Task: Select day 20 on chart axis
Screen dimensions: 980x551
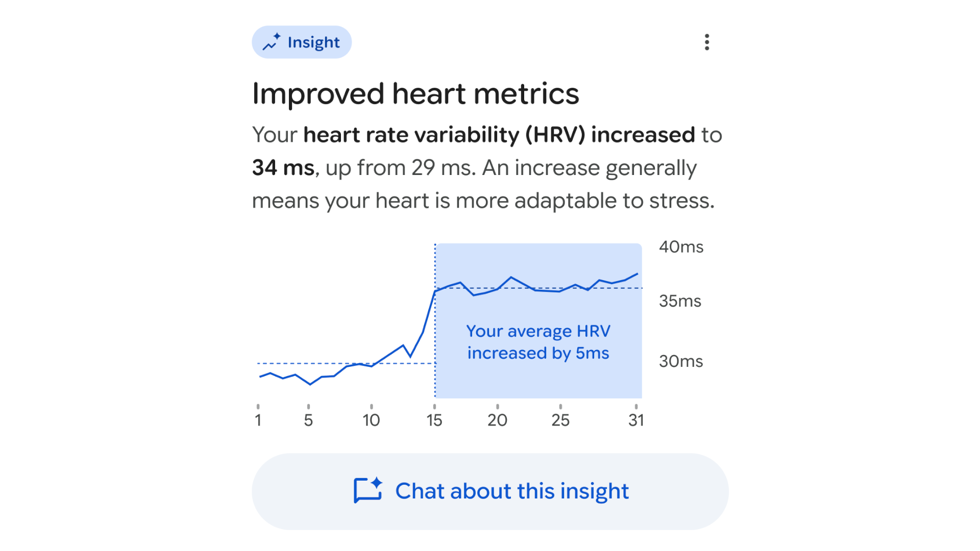Action: pyautogui.click(x=497, y=420)
